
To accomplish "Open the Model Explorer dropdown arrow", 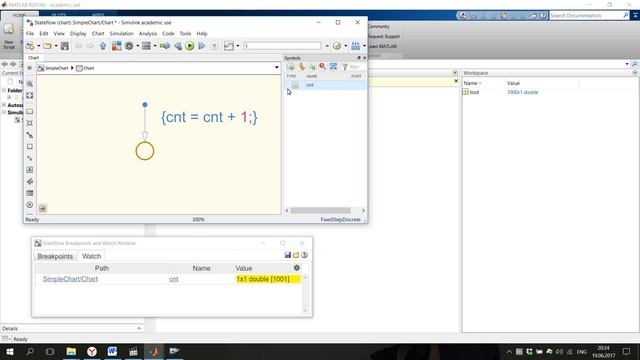I will pos(155,46).
